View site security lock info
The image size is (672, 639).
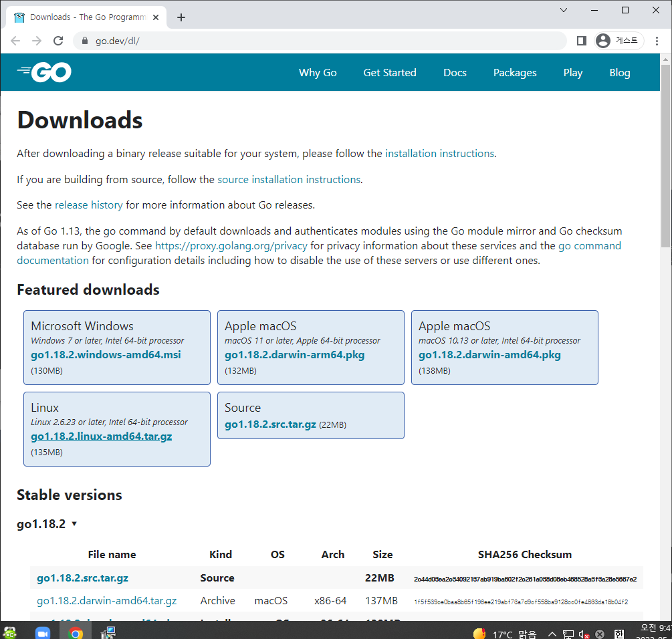pos(85,41)
